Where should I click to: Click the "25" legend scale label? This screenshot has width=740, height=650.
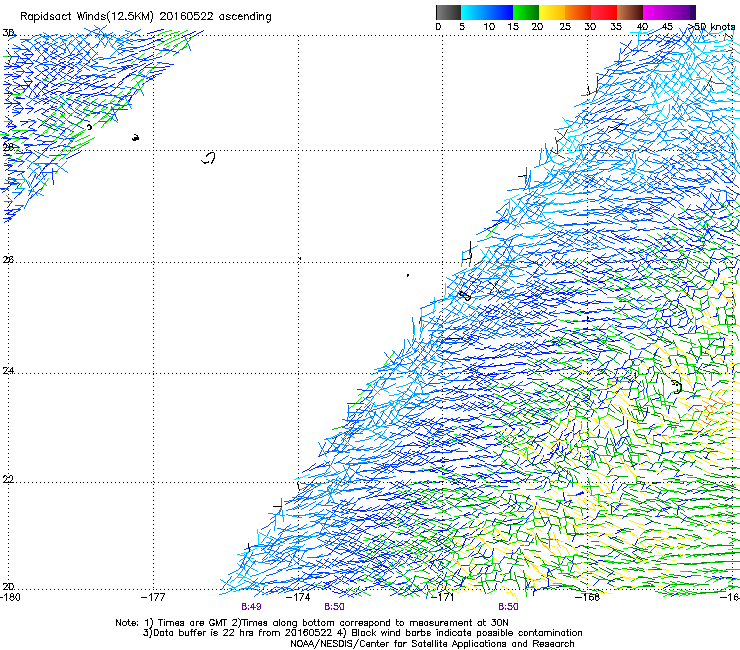click(x=565, y=27)
